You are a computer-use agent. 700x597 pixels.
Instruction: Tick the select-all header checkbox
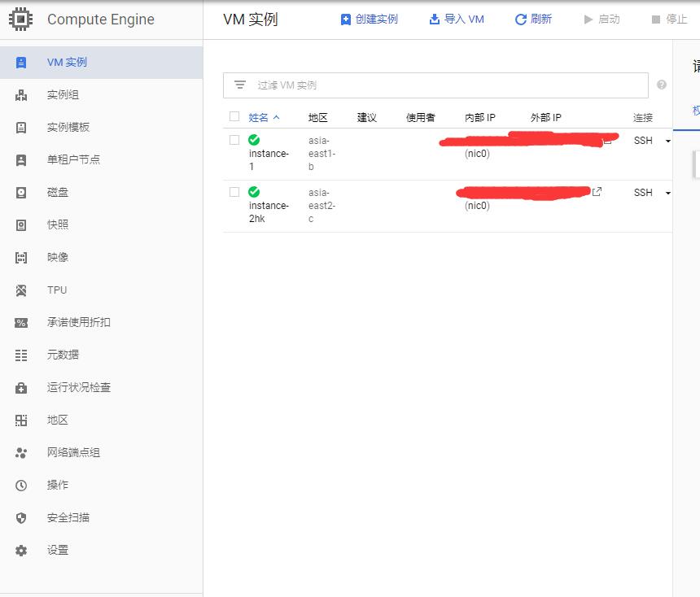pos(234,116)
